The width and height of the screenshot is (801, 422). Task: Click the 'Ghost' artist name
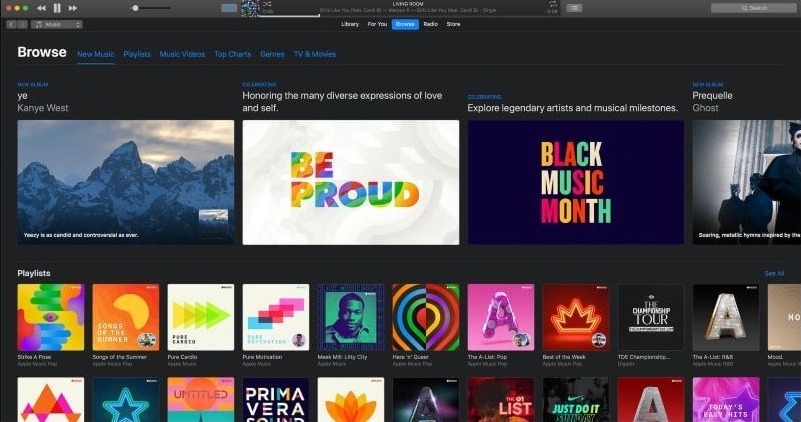click(705, 108)
